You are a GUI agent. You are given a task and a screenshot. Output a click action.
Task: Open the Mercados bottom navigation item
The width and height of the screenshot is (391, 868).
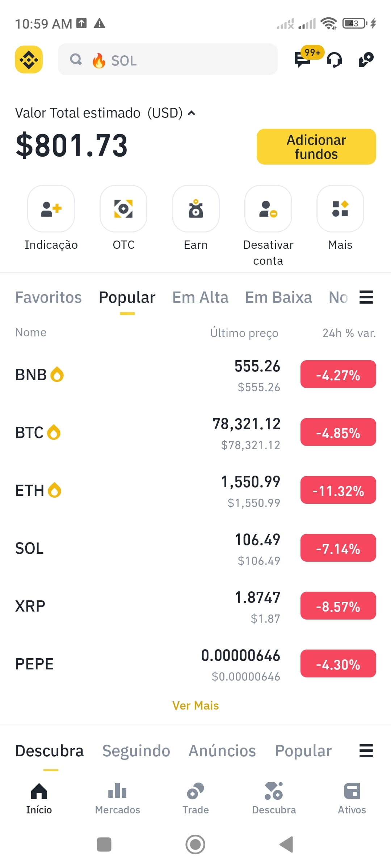click(117, 799)
